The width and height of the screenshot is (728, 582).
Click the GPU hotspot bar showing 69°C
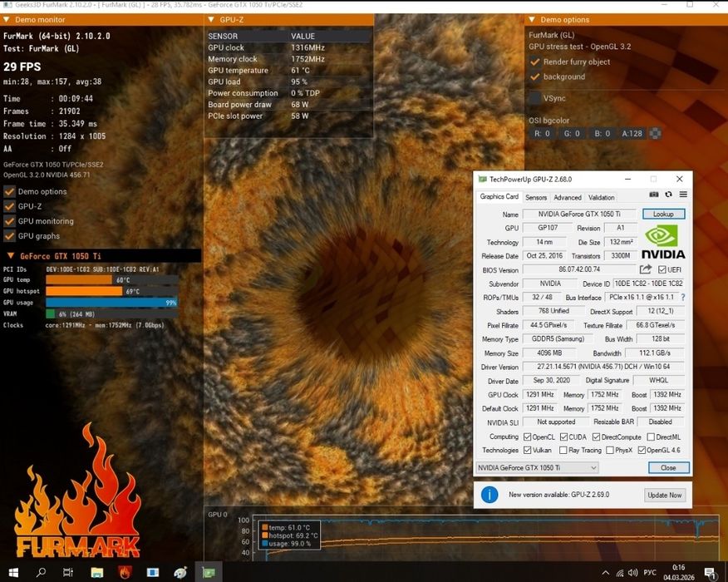(x=111, y=291)
